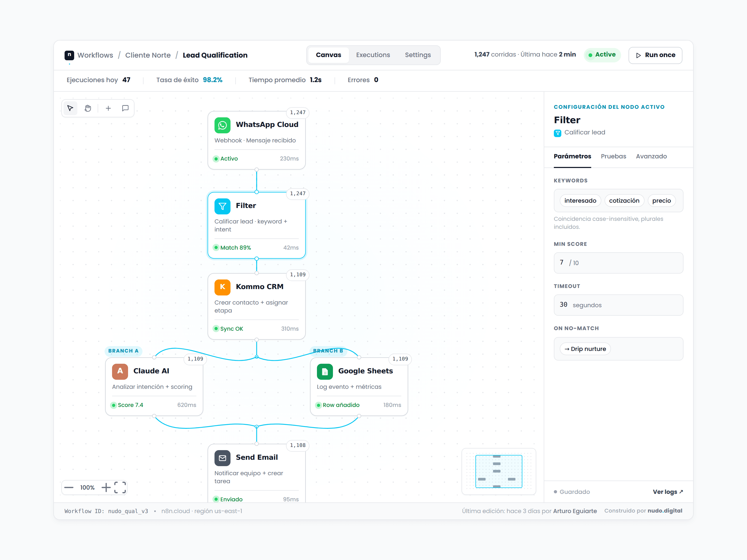This screenshot has width=747, height=560.
Task: Zoom out with the minus control
Action: (x=69, y=487)
